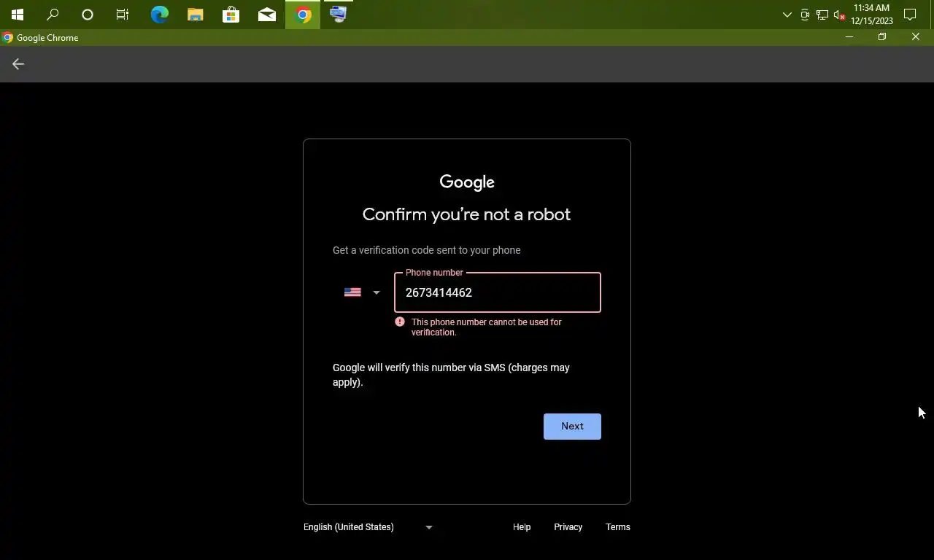Viewport: 934px width, 560px height.
Task: Open muted volume tray icon
Action: (x=839, y=15)
